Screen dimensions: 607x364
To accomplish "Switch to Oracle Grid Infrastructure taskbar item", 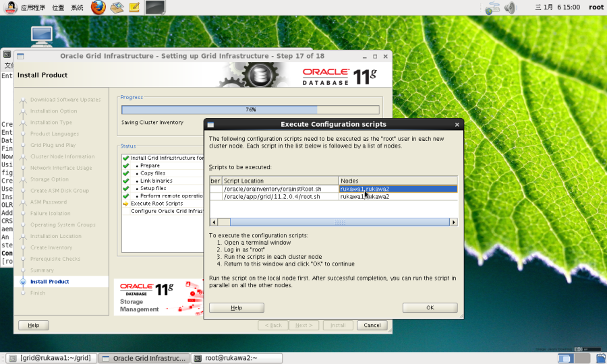I will click(144, 358).
